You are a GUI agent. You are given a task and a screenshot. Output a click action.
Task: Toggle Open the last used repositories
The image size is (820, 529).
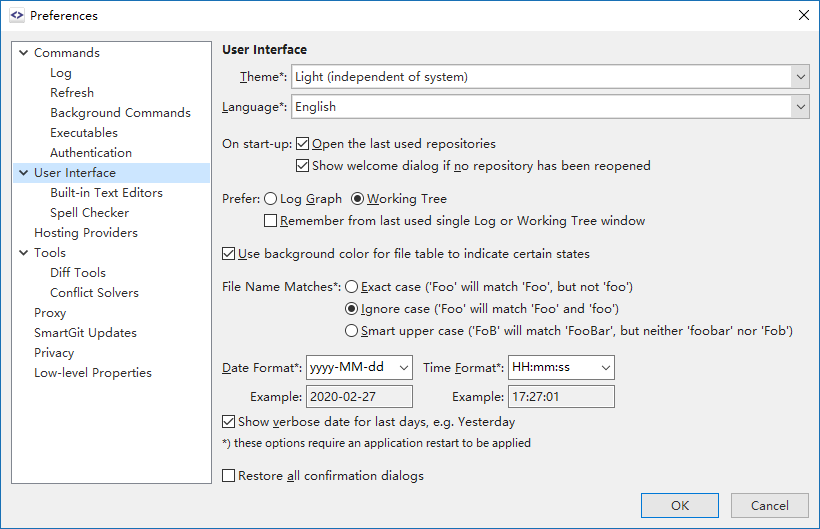click(304, 144)
